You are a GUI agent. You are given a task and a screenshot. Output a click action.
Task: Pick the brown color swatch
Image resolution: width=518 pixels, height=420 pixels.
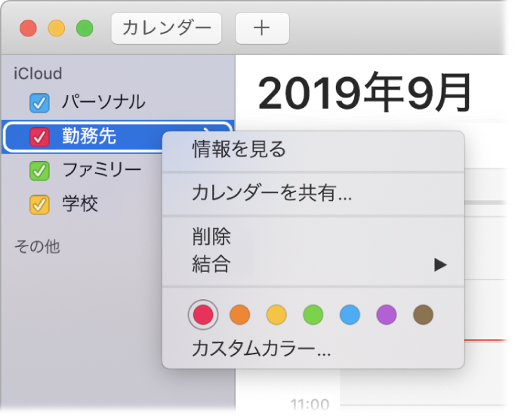click(x=423, y=314)
